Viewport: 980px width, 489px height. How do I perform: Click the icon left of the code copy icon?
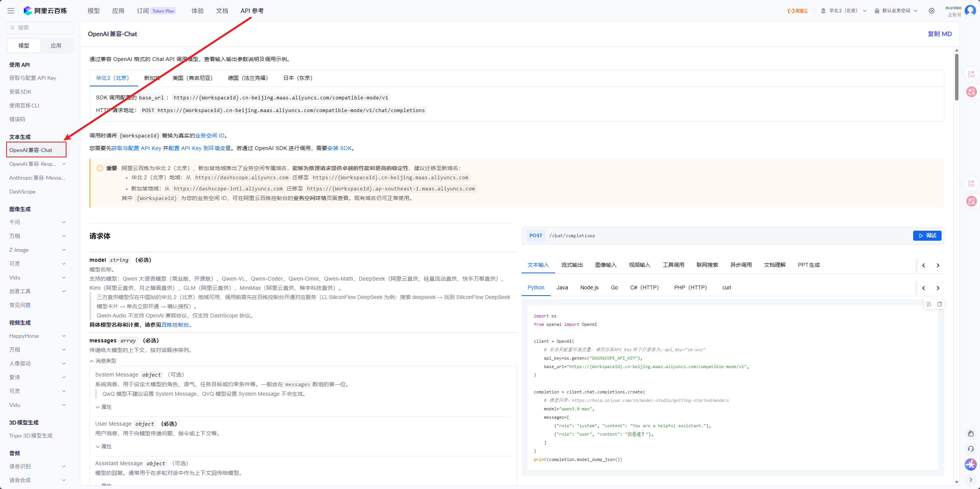(x=929, y=304)
